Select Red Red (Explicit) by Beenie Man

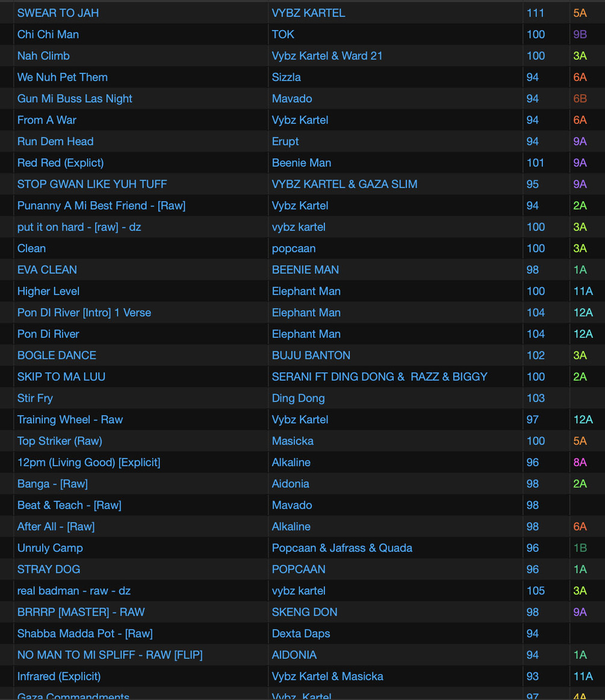pyautogui.click(x=60, y=163)
